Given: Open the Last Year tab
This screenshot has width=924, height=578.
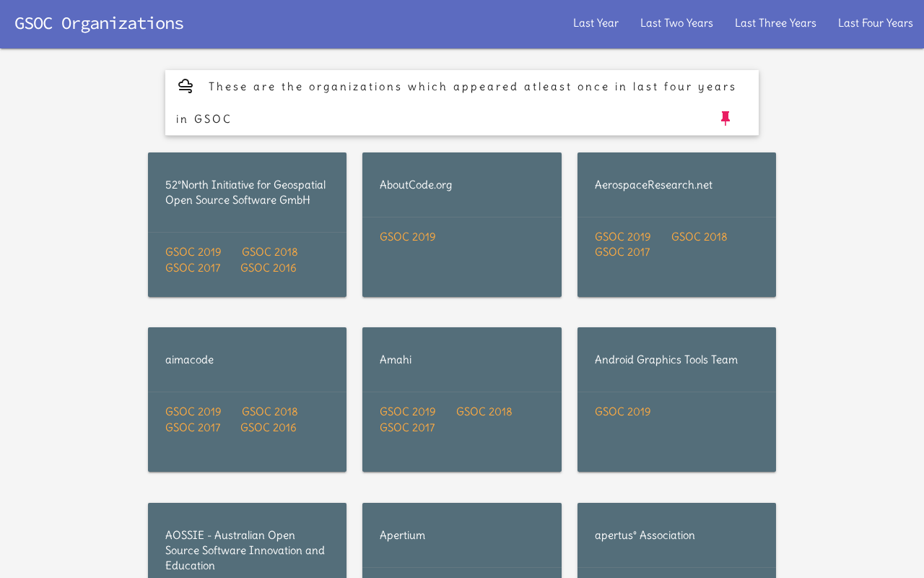Looking at the screenshot, I should click(x=596, y=23).
